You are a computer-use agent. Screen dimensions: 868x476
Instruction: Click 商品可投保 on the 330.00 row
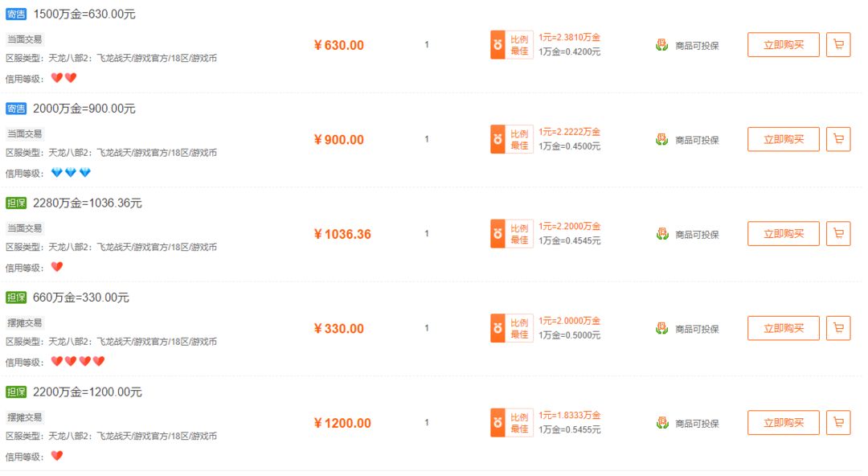pyautogui.click(x=697, y=329)
